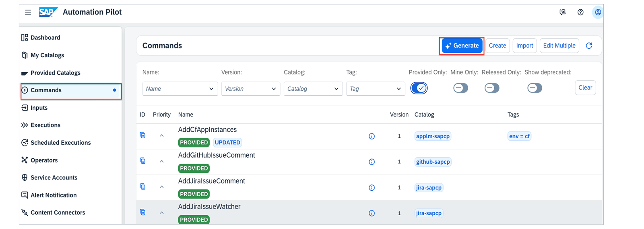Viewport: 644px width, 229px height.
Task: Open the AddJiraIssueWatcher command
Action: coord(209,206)
